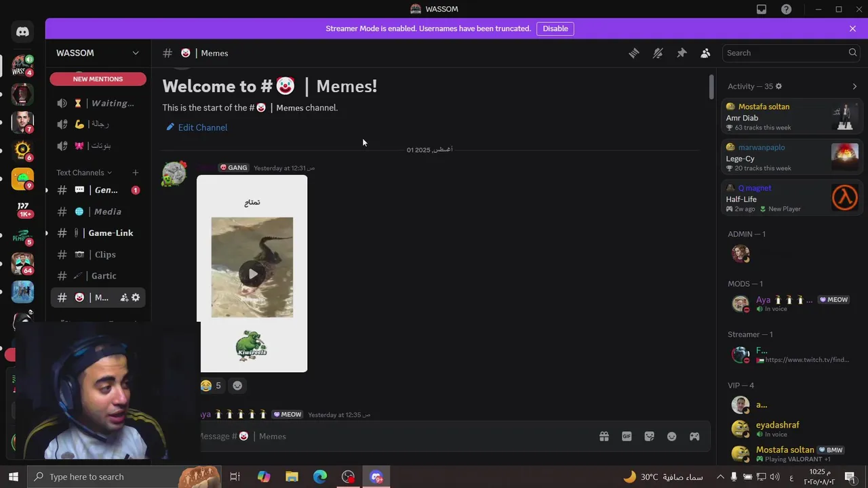Open the twitch.tv link under Streamer member
Image resolution: width=868 pixels, height=488 pixels.
click(807, 360)
